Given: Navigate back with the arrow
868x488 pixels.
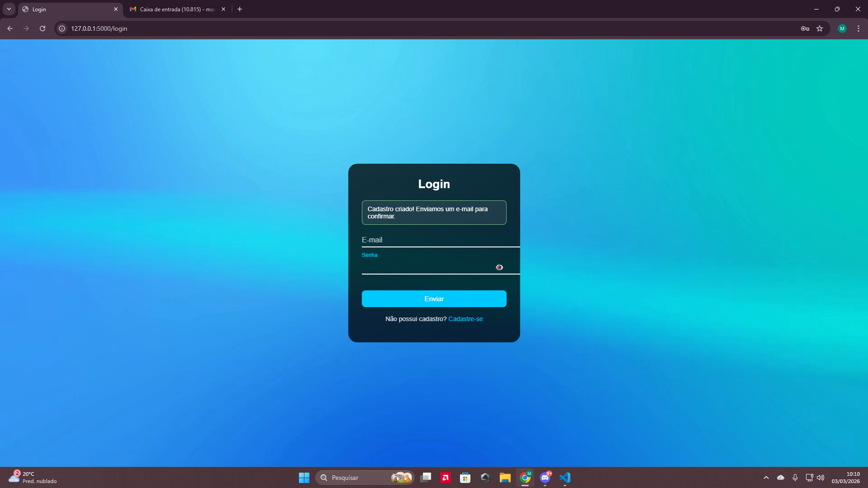Looking at the screenshot, I should click(9, 28).
